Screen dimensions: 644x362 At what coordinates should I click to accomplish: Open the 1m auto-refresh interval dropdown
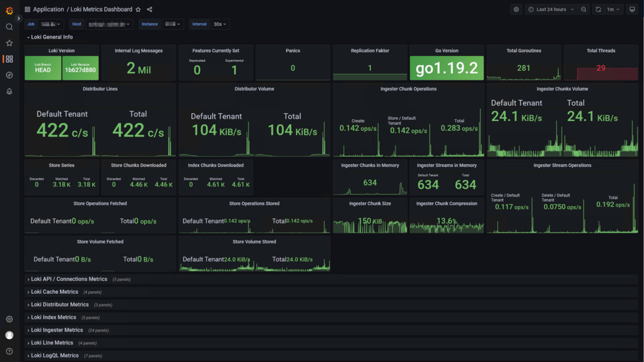[613, 10]
